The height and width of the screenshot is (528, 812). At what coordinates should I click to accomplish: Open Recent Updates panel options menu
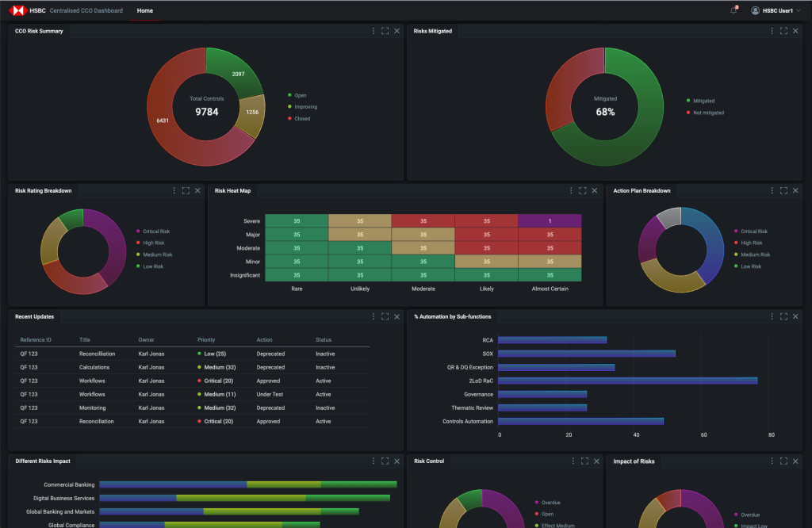point(373,316)
